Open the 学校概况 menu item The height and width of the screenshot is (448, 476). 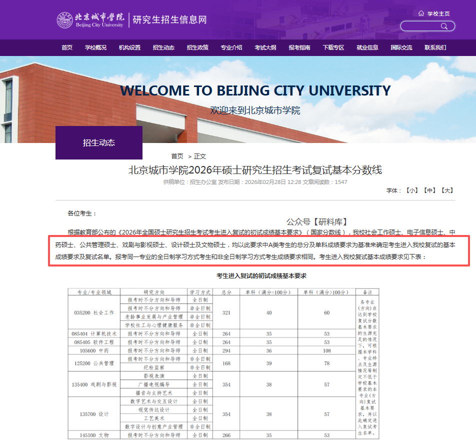[x=95, y=47]
